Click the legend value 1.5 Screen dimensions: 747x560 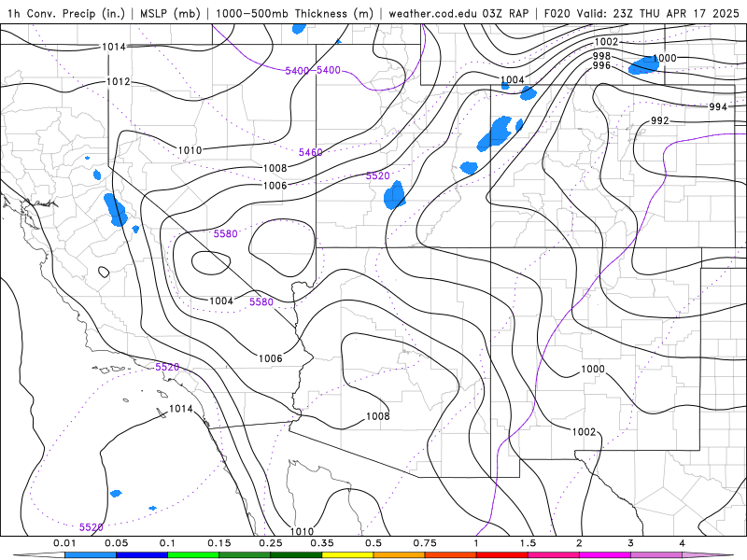coord(528,543)
